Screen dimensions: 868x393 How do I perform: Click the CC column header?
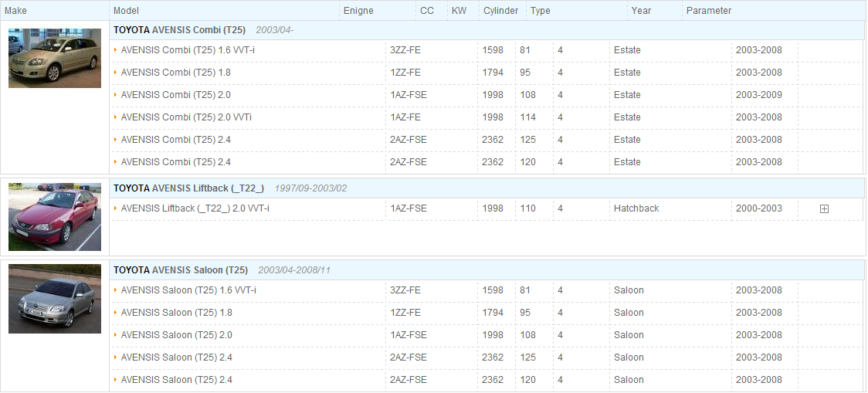click(x=427, y=11)
